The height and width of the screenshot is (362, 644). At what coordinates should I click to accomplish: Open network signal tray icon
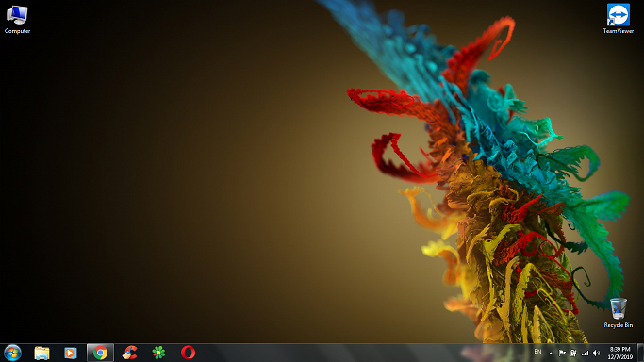tap(585, 353)
